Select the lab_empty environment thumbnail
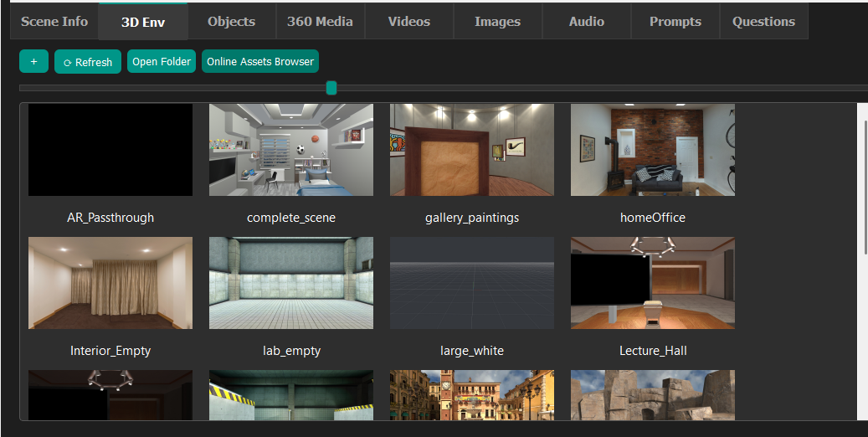This screenshot has height=437, width=868. 291,283
